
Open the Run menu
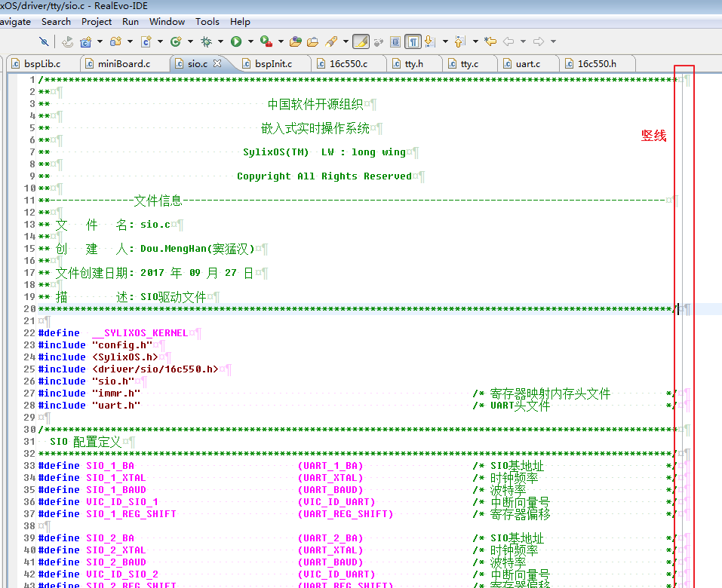coord(131,22)
